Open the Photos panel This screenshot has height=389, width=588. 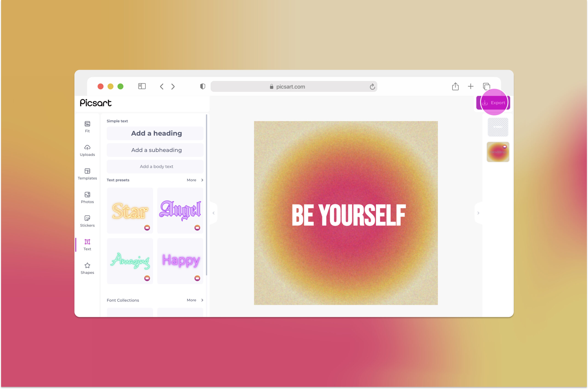click(x=87, y=198)
